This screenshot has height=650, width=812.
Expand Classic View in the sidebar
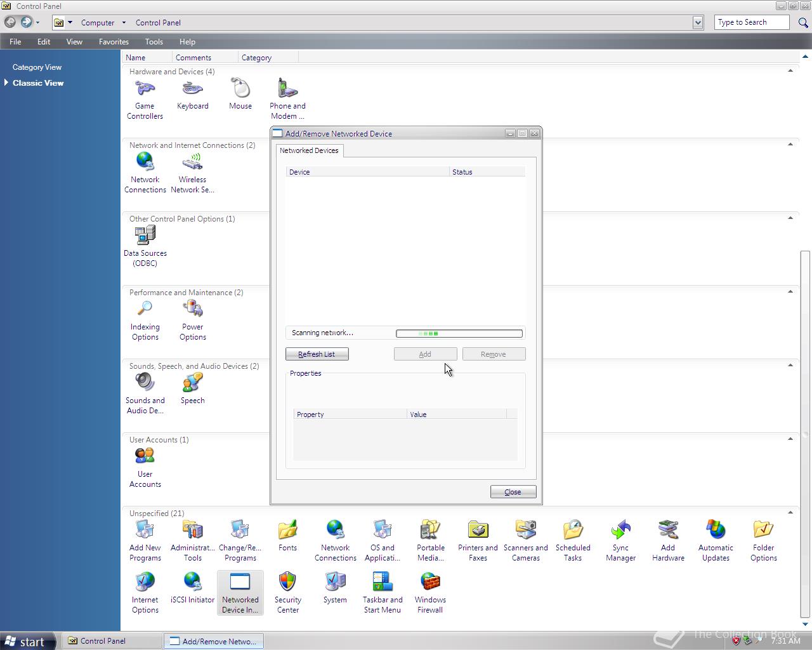(38, 83)
